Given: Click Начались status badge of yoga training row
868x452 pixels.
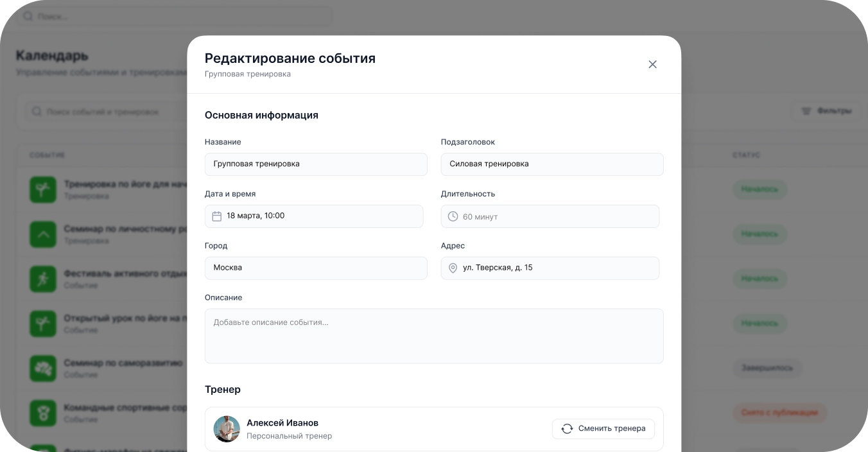Looking at the screenshot, I should point(759,189).
